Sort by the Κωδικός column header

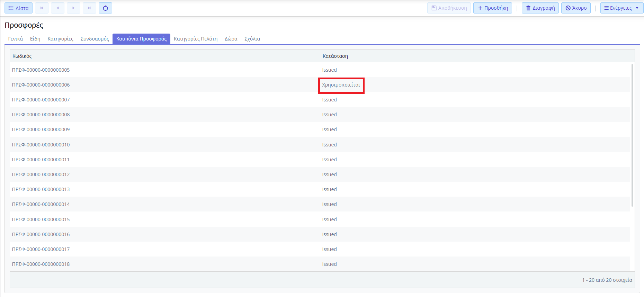click(x=22, y=56)
